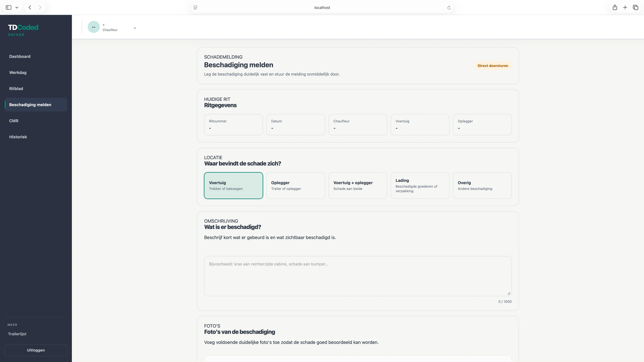Click the Oplegger info card in Ritgegevens
The height and width of the screenshot is (362, 644).
click(482, 125)
